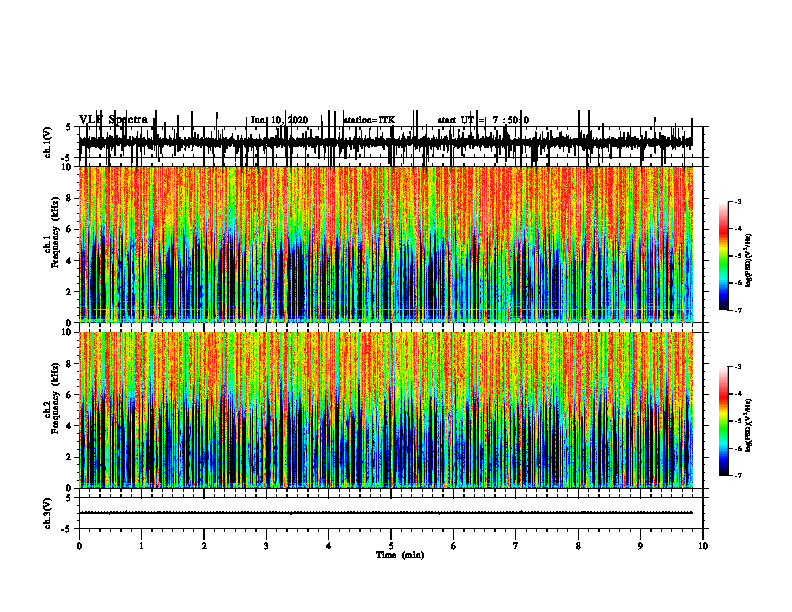Click the ch.2 colorbar log(PSD) unit label

pyautogui.click(x=748, y=425)
